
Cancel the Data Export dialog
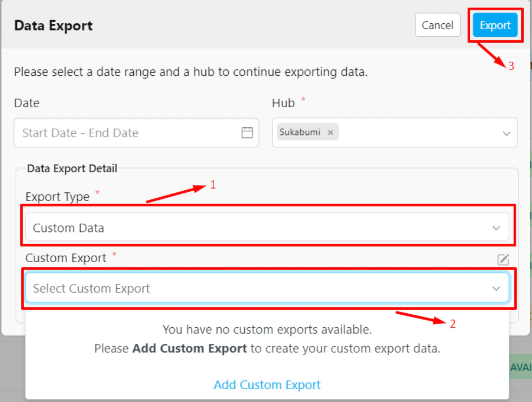point(437,25)
